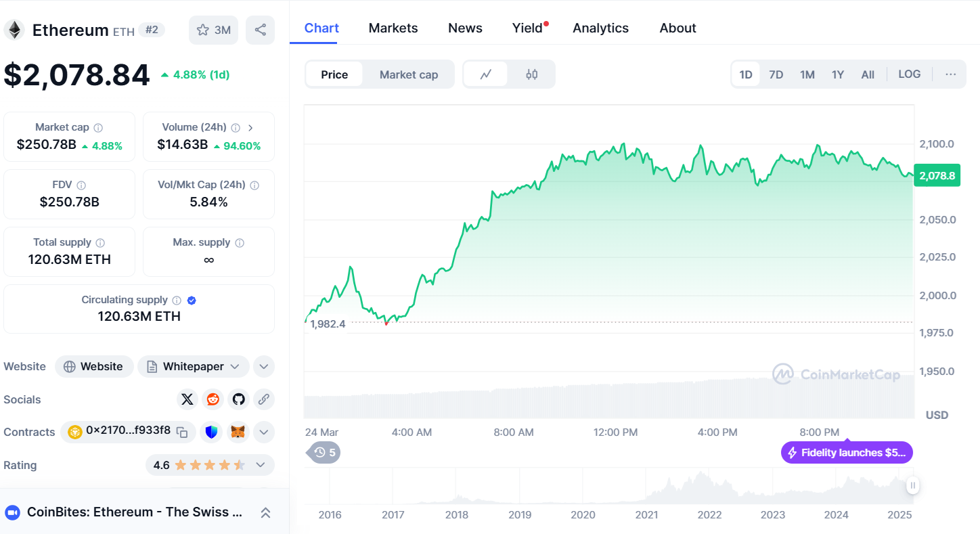
Task: Open the News tab
Action: coord(465,28)
